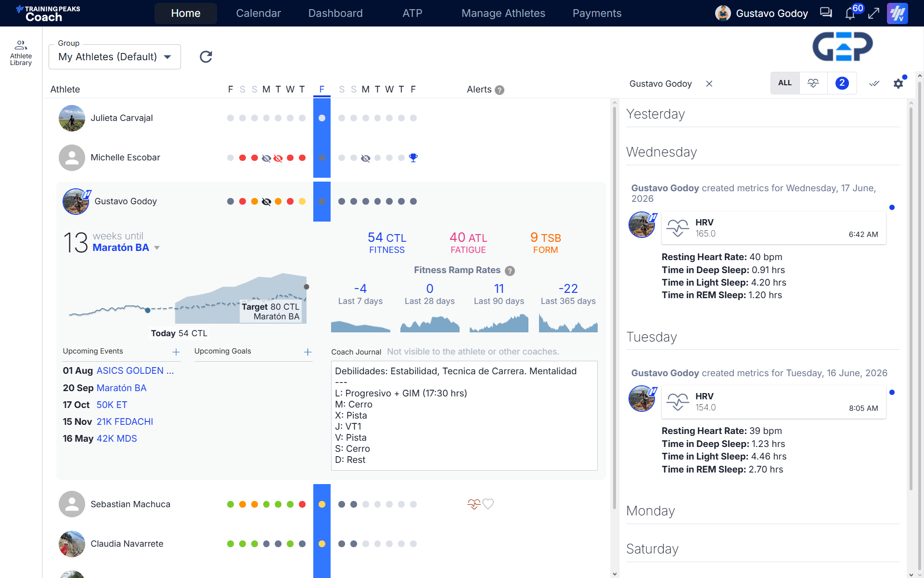Toggle unread dot on Tuesday's metrics entry
The image size is (924, 578).
point(892,393)
